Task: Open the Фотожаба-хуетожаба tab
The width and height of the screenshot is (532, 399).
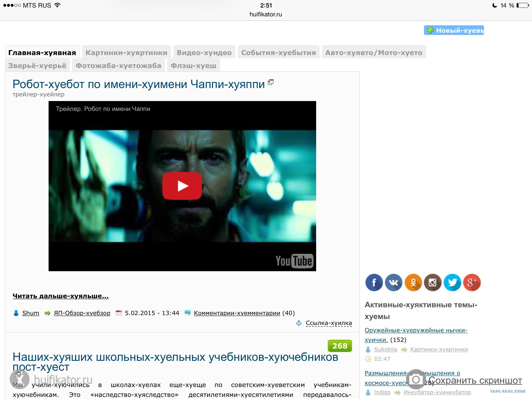Action: pyautogui.click(x=118, y=65)
